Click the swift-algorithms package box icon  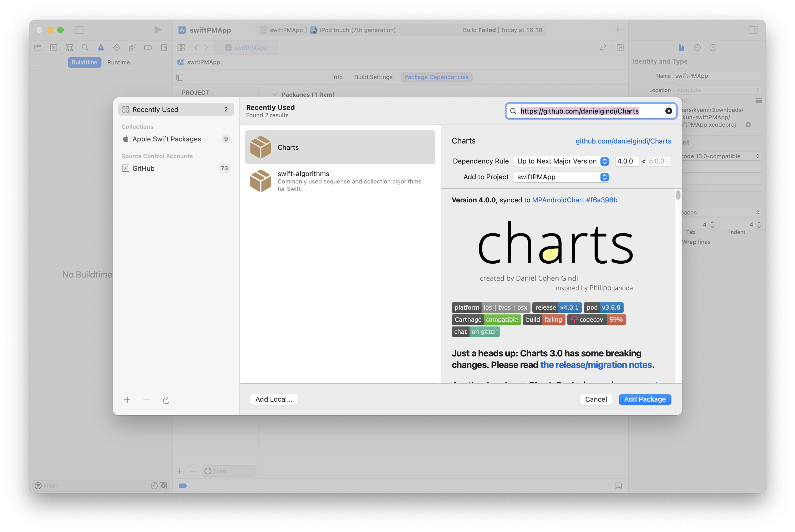(x=260, y=181)
